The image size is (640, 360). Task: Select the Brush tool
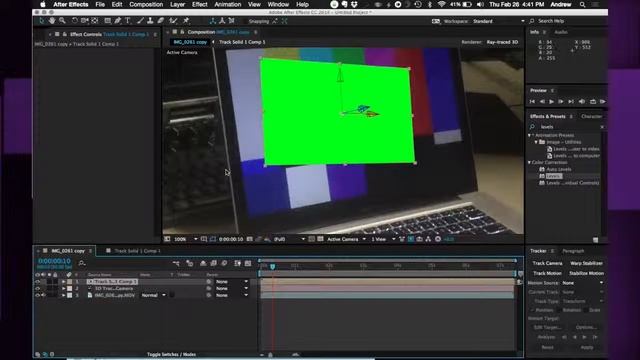click(140, 20)
